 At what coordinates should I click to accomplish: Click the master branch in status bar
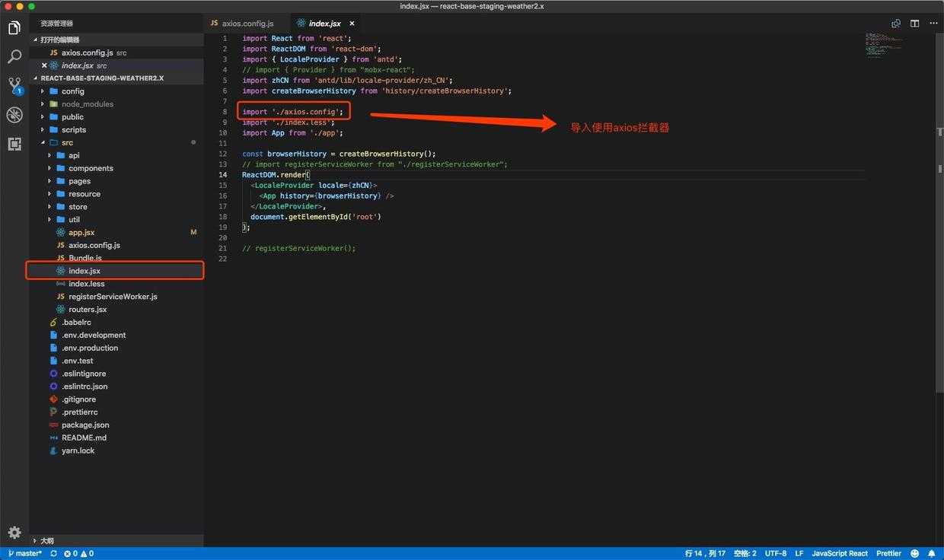tap(24, 554)
